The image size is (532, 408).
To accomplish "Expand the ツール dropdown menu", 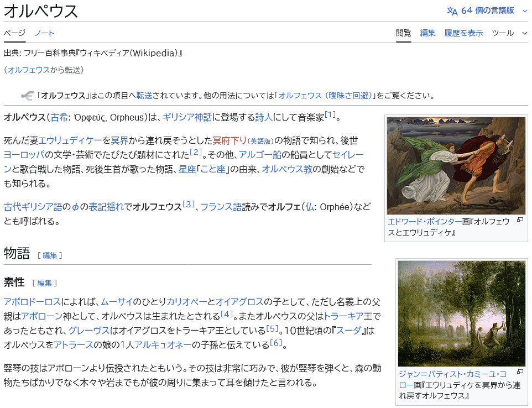I will [510, 33].
